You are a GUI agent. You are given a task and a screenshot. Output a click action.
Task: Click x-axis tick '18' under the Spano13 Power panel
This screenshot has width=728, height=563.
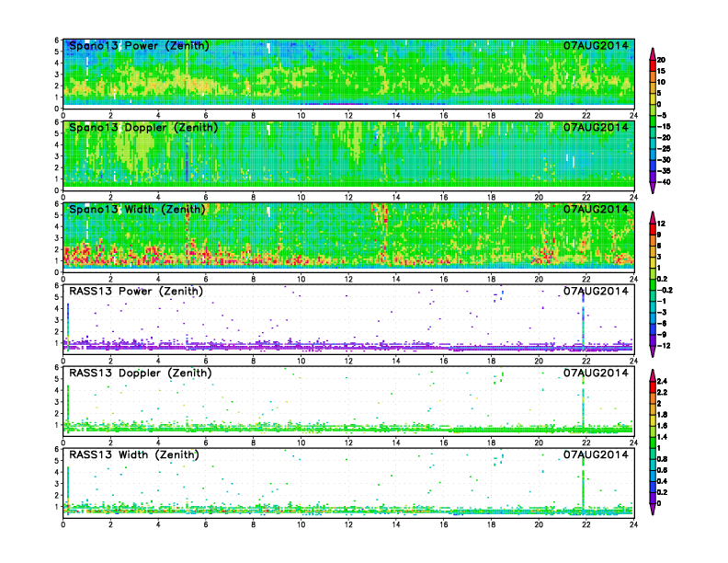491,116
